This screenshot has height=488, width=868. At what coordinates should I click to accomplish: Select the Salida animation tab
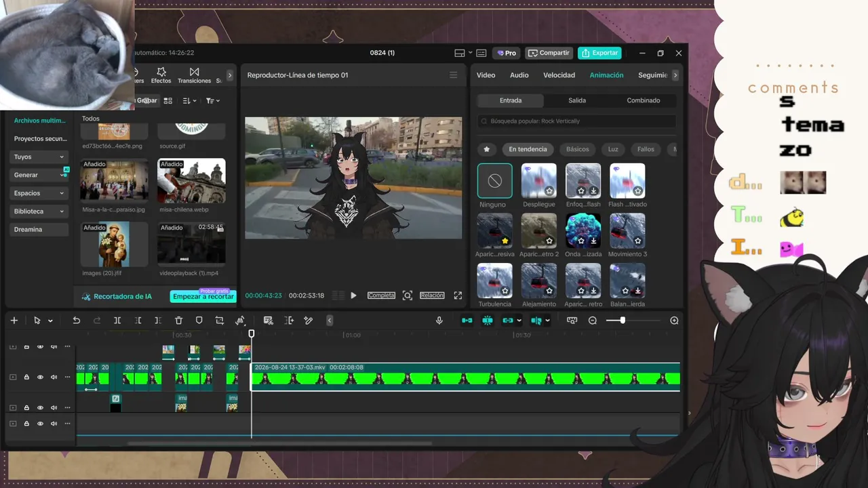tap(577, 100)
